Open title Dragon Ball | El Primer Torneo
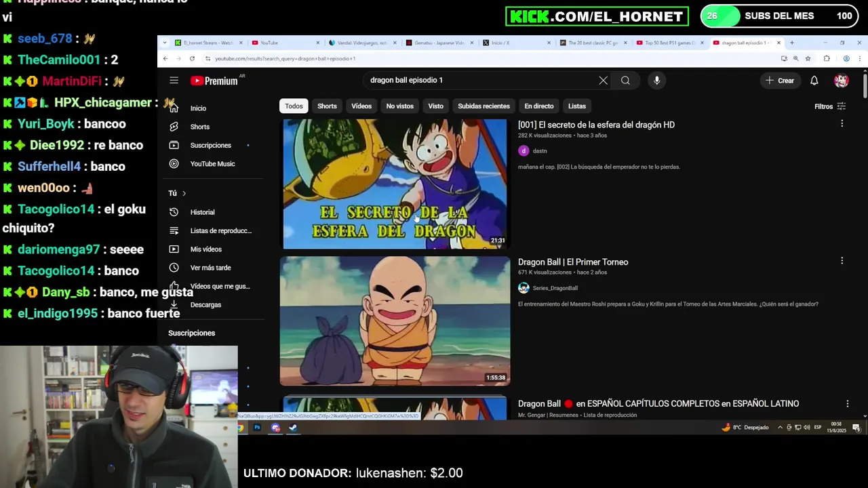Image resolution: width=868 pixels, height=488 pixels. (x=573, y=262)
